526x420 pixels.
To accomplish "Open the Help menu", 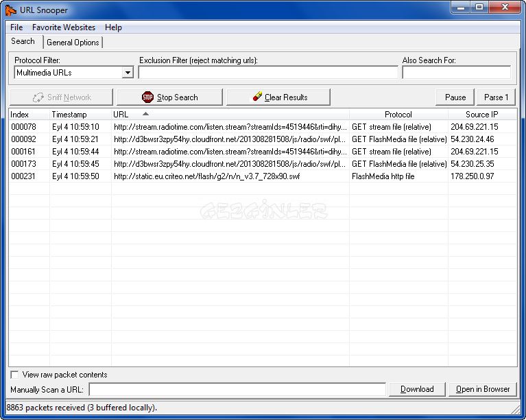I will pos(113,27).
